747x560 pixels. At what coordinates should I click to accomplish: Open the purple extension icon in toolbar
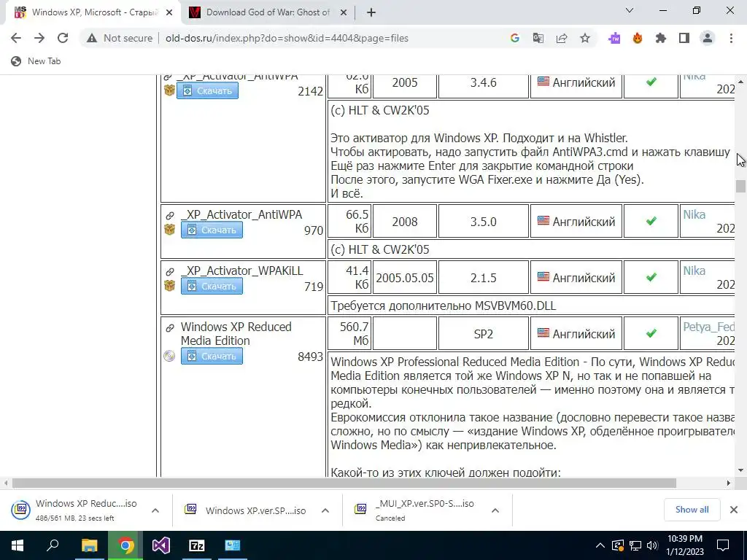614,38
